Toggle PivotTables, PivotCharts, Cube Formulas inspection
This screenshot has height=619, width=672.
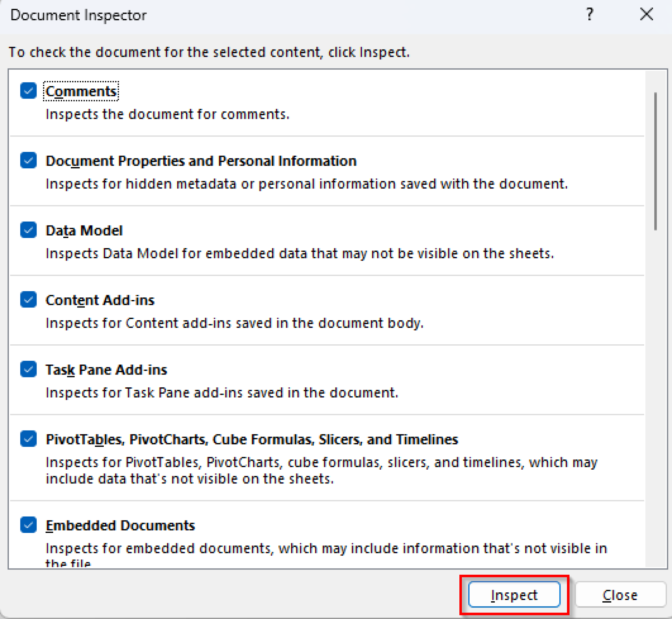tap(28, 439)
